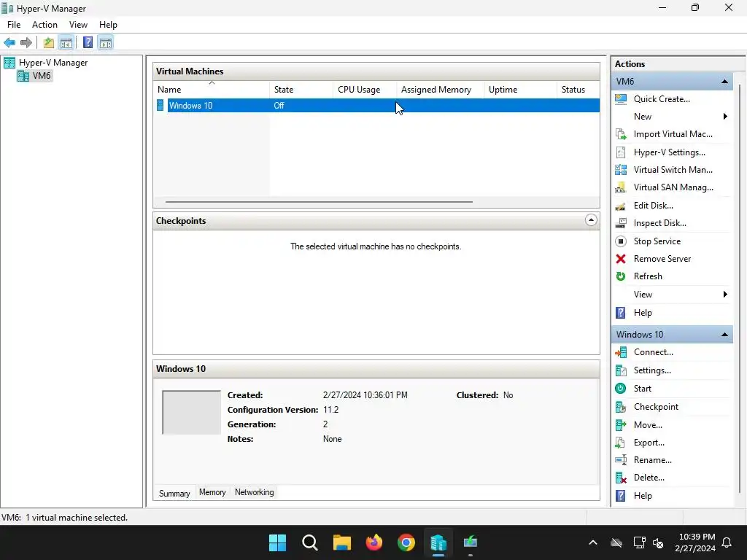This screenshot has height=560, width=747.
Task: Select the Windows 10 virtual machine row
Action: (x=376, y=106)
